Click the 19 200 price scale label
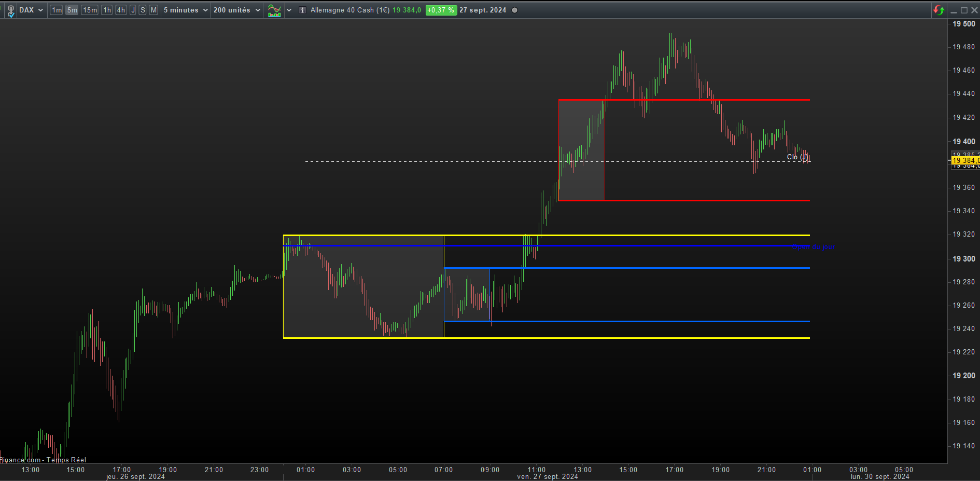 pyautogui.click(x=964, y=375)
